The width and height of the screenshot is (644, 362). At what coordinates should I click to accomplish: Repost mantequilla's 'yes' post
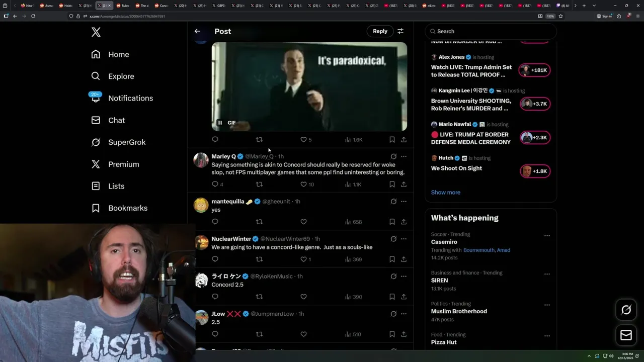pyautogui.click(x=260, y=222)
